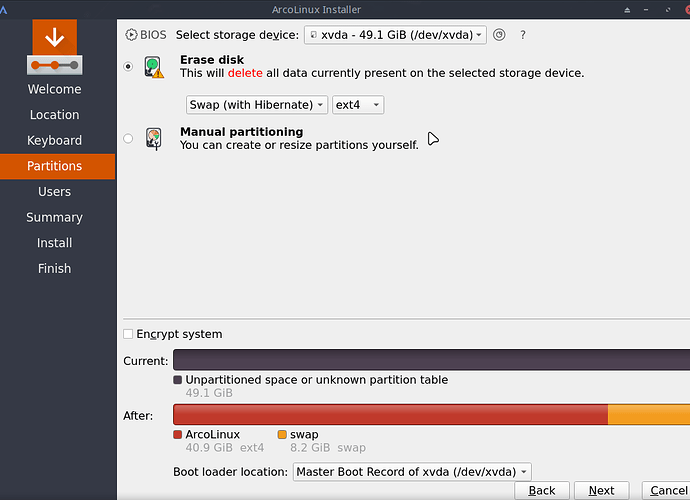Screen dimensions: 690x500
Task: Open the Boot loader location dropdown
Action: [x=412, y=472]
